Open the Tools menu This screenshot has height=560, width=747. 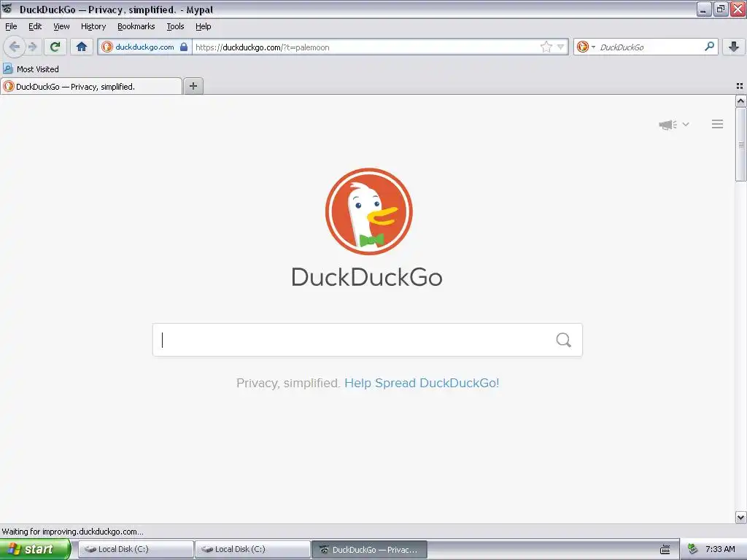click(175, 27)
